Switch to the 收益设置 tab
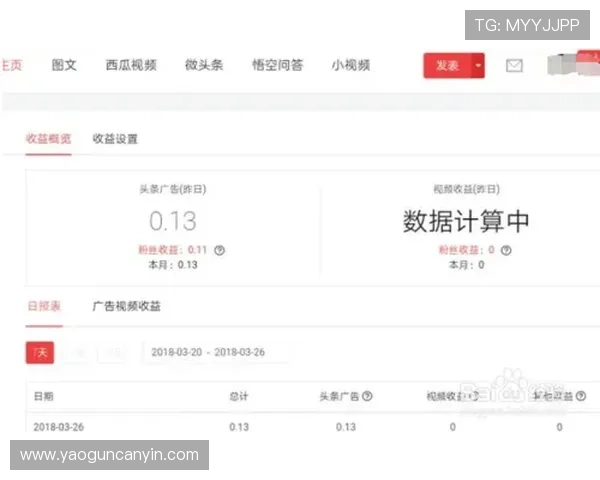The width and height of the screenshot is (600, 480). 115,139
